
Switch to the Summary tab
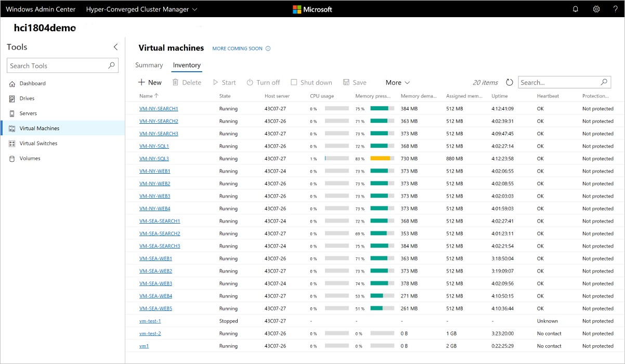click(149, 65)
